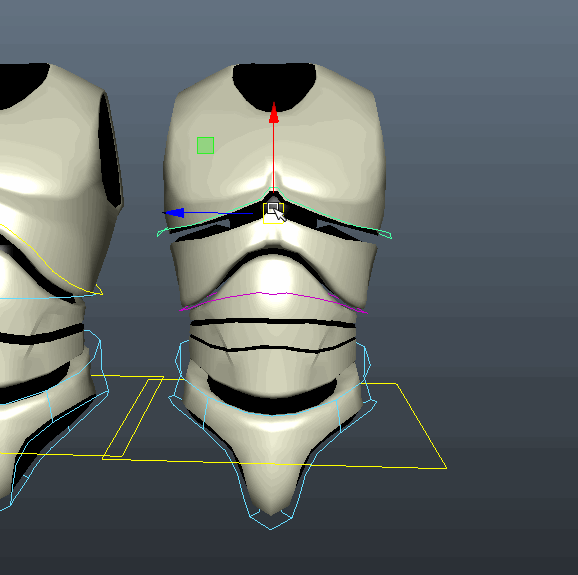Click the green square plane handle
This screenshot has width=578, height=575.
pyautogui.click(x=205, y=145)
